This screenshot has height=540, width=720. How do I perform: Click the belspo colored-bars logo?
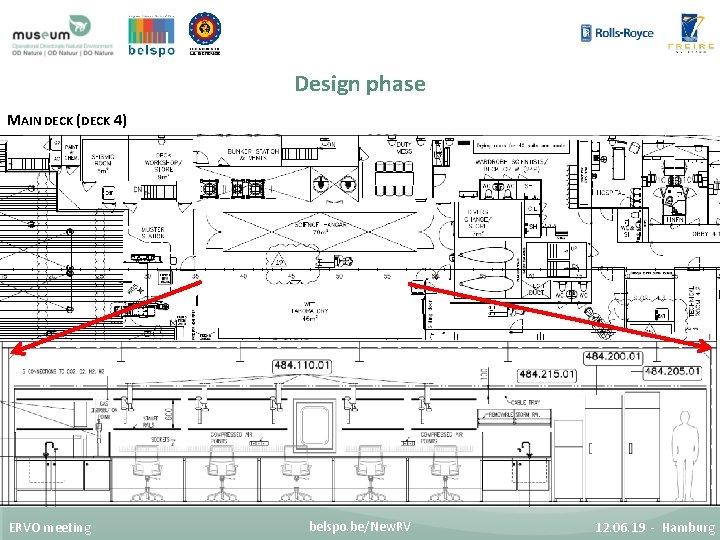pyautogui.click(x=151, y=35)
